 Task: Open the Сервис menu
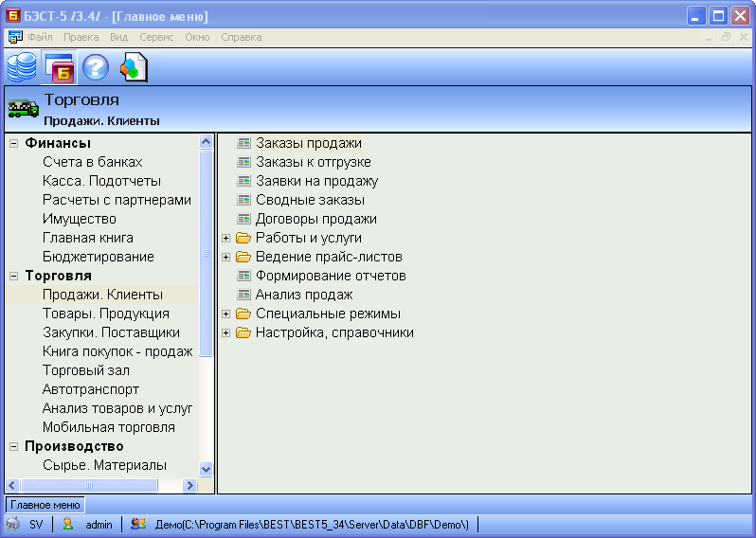pyautogui.click(x=156, y=37)
